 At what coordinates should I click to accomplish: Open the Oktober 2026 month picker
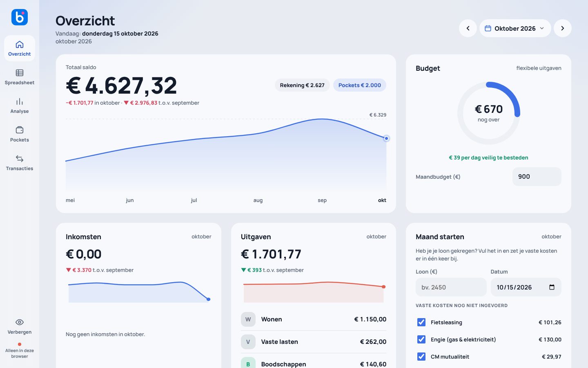[x=515, y=28]
